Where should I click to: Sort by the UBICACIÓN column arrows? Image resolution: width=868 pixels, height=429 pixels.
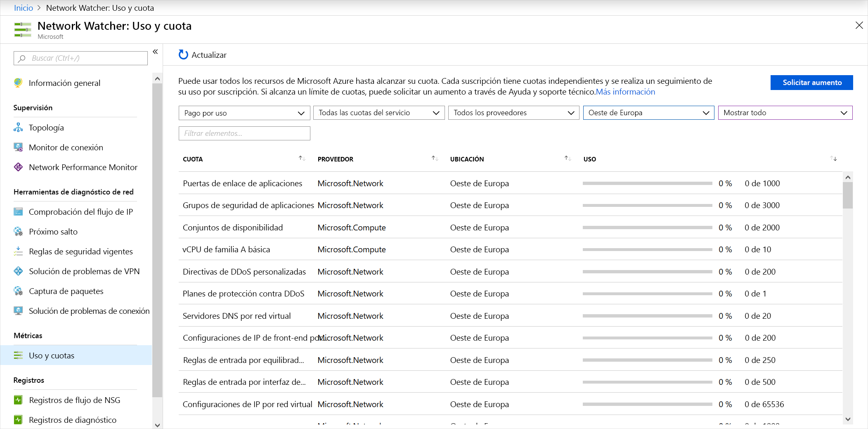pyautogui.click(x=568, y=159)
